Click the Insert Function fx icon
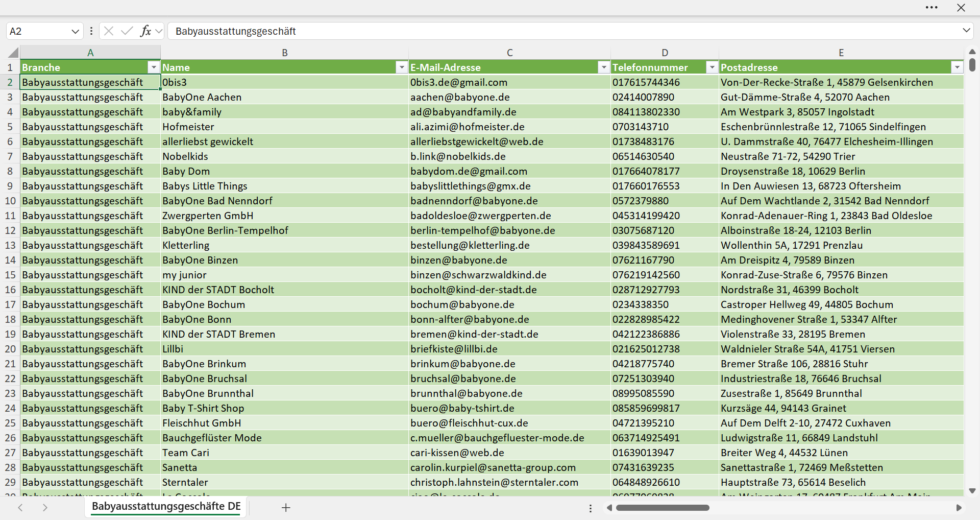This screenshot has height=520, width=980. [146, 31]
